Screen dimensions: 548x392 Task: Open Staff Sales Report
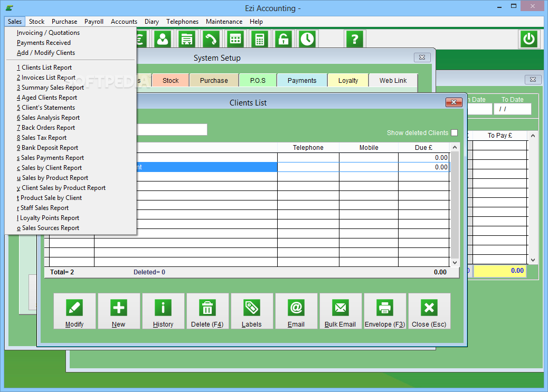tap(71, 208)
